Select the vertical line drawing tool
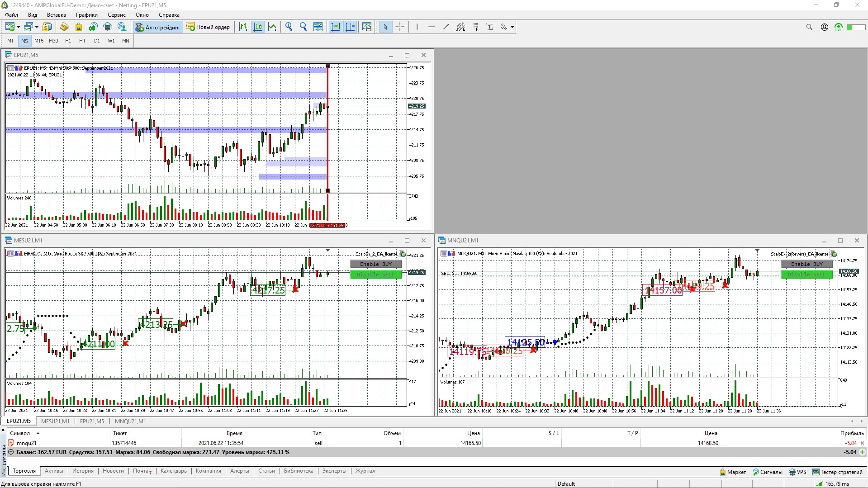The image size is (868, 488). [x=417, y=27]
